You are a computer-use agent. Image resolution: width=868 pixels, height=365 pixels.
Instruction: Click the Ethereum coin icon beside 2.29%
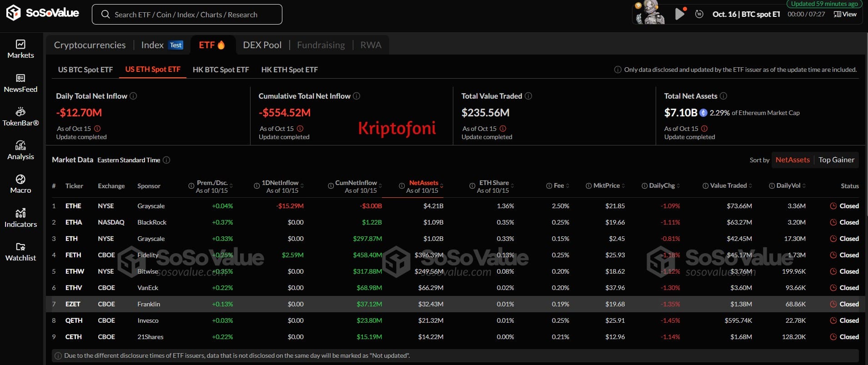tap(703, 113)
